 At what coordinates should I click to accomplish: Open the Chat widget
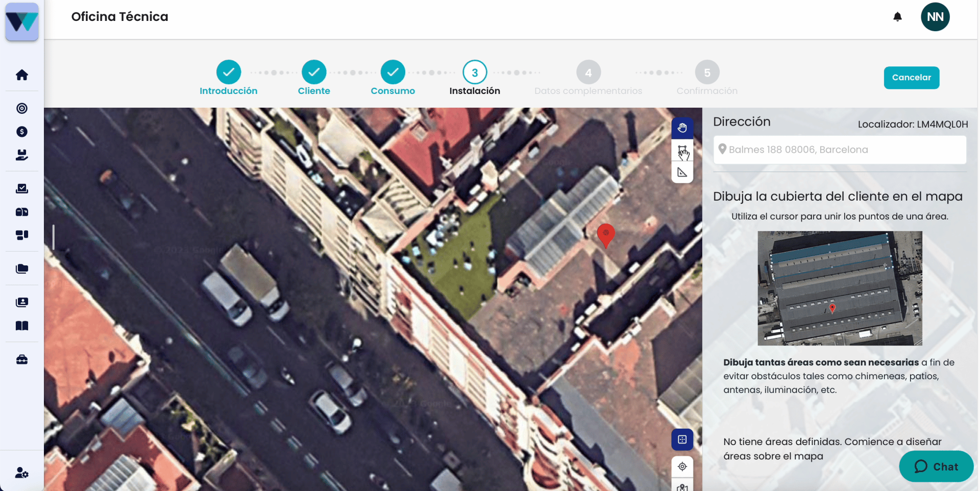(x=936, y=467)
